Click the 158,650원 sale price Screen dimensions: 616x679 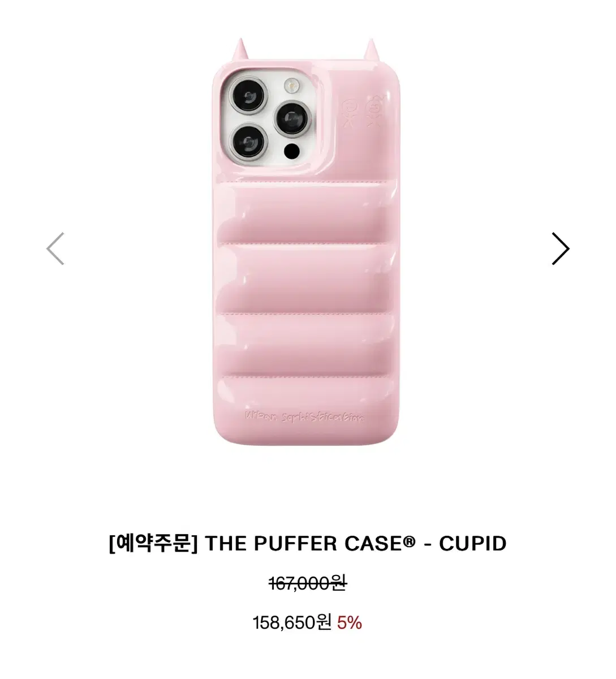tap(292, 622)
